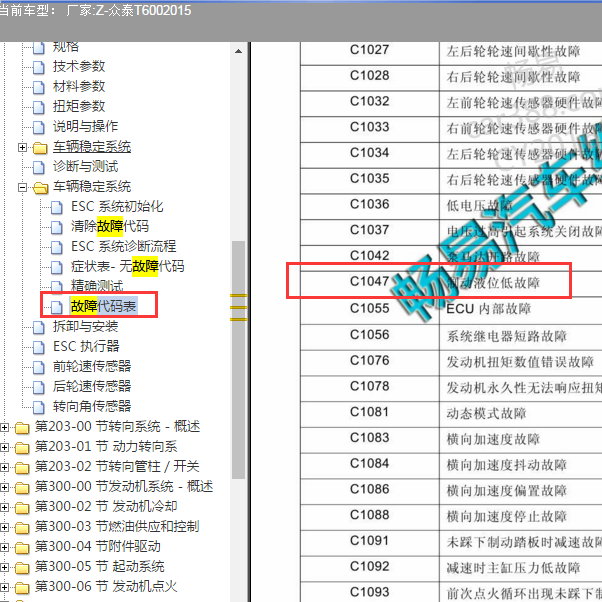Expand 第300-06 节 发动机点火 node
The image size is (602, 602).
(x=4, y=587)
